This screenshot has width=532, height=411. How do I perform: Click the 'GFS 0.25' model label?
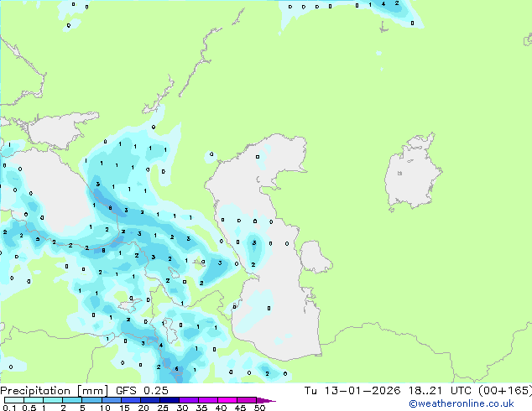click(x=142, y=391)
